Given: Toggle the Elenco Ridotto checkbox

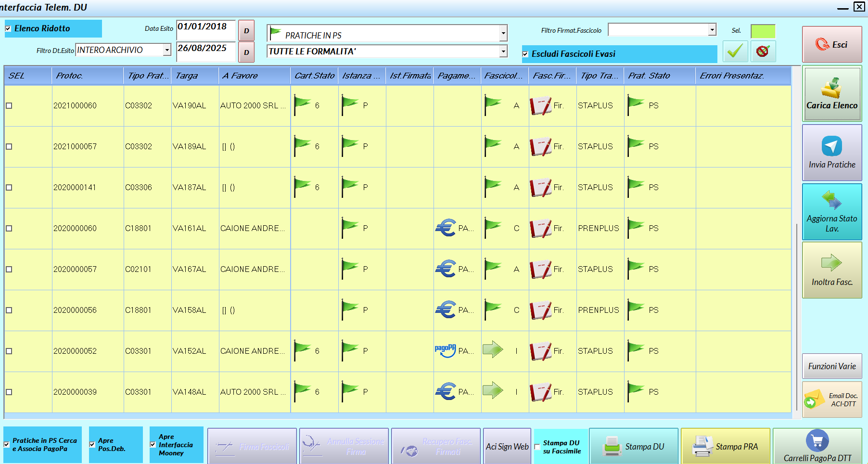Looking at the screenshot, I should coord(8,28).
